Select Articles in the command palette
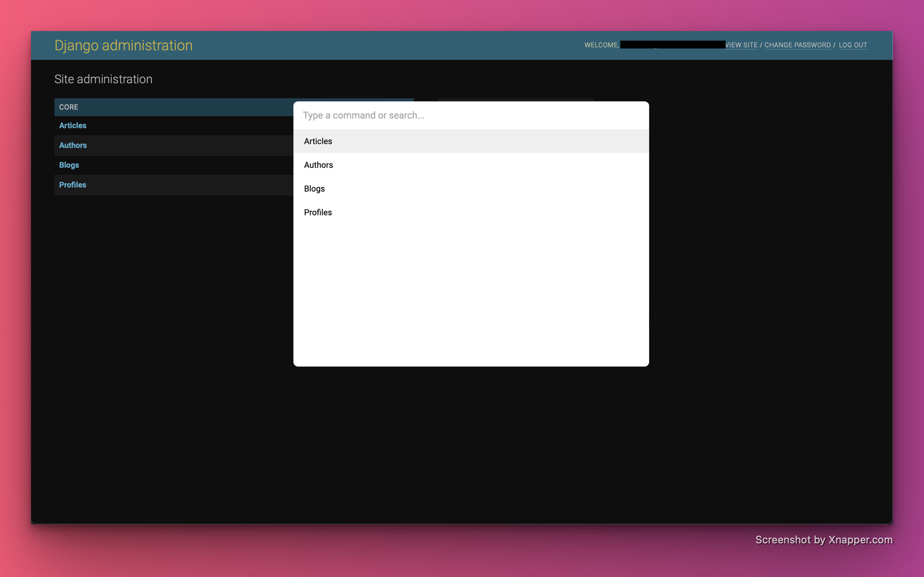924x577 pixels. click(318, 141)
